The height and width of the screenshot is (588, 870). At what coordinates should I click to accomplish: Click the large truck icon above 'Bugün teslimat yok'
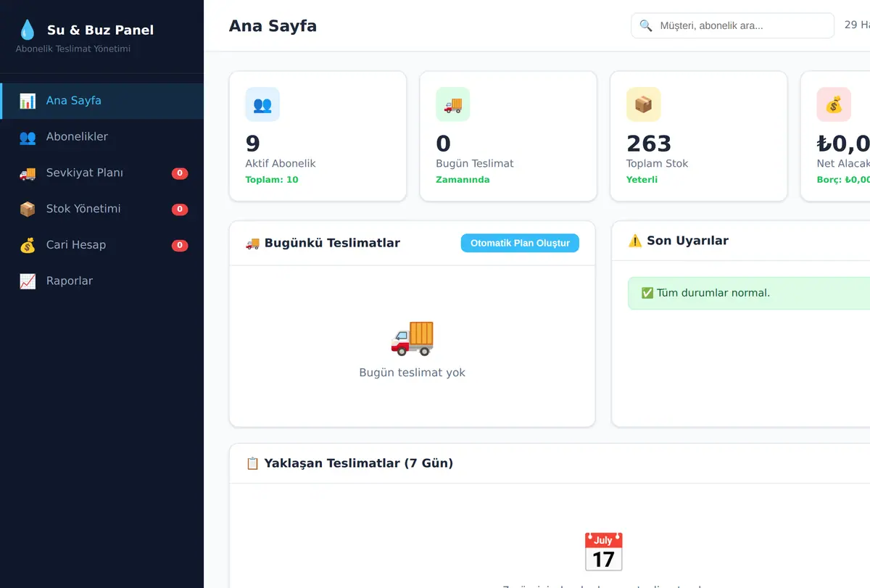click(412, 337)
